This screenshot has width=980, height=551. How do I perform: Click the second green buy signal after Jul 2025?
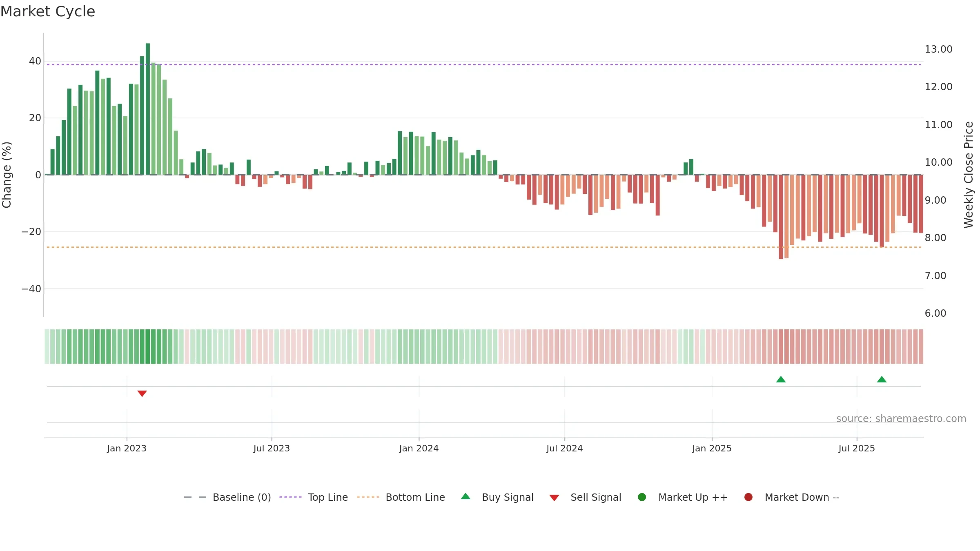[882, 379]
